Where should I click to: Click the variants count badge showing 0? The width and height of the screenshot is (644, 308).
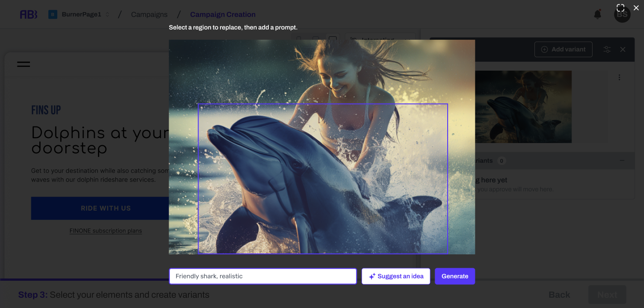[501, 160]
